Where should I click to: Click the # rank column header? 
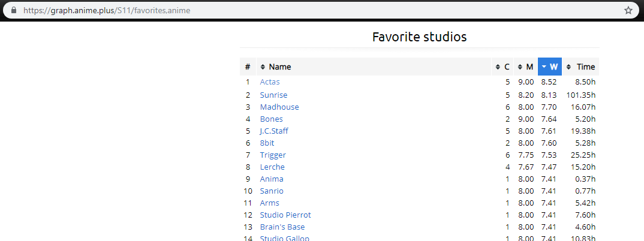coord(248,67)
